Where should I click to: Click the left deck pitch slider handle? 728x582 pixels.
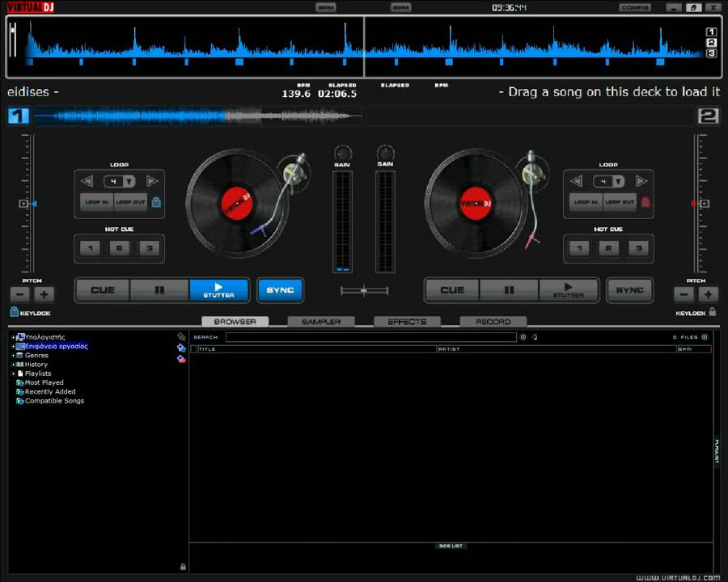tap(23, 203)
